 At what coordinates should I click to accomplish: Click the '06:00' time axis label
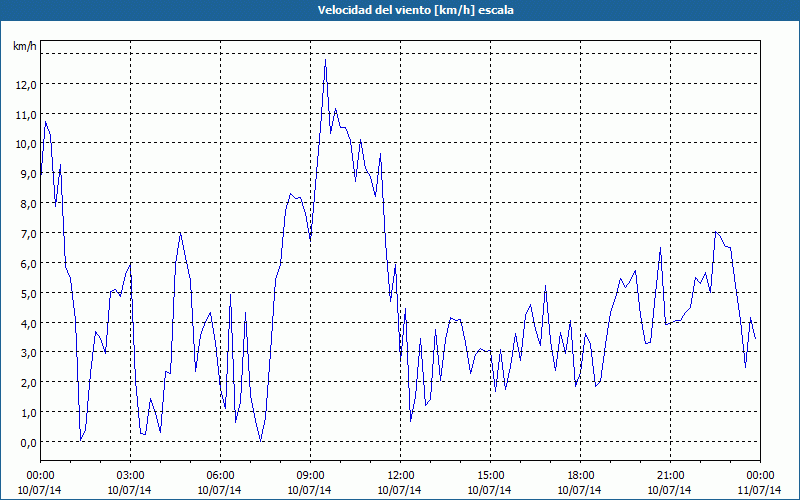coord(220,476)
